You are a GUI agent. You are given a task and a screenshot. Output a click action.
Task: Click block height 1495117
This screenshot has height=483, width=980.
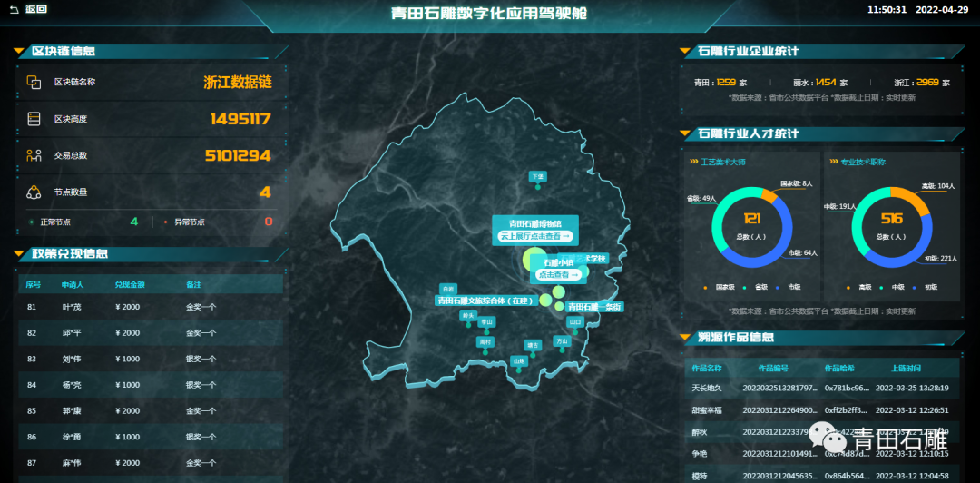pos(240,119)
